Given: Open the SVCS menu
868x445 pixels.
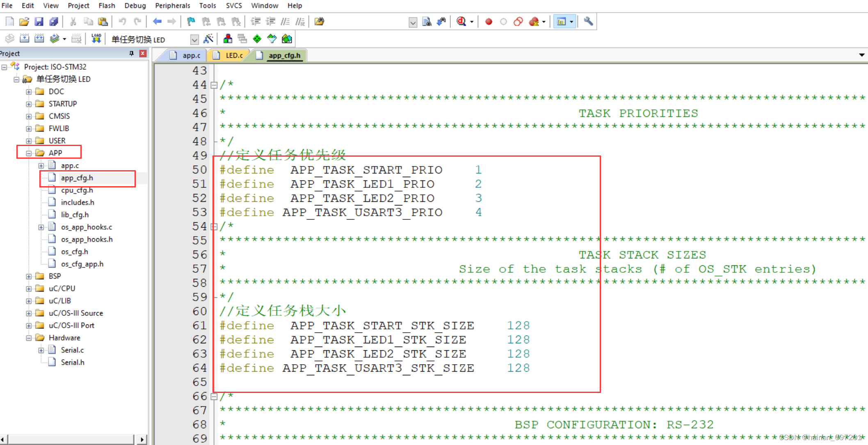Looking at the screenshot, I should 234,6.
